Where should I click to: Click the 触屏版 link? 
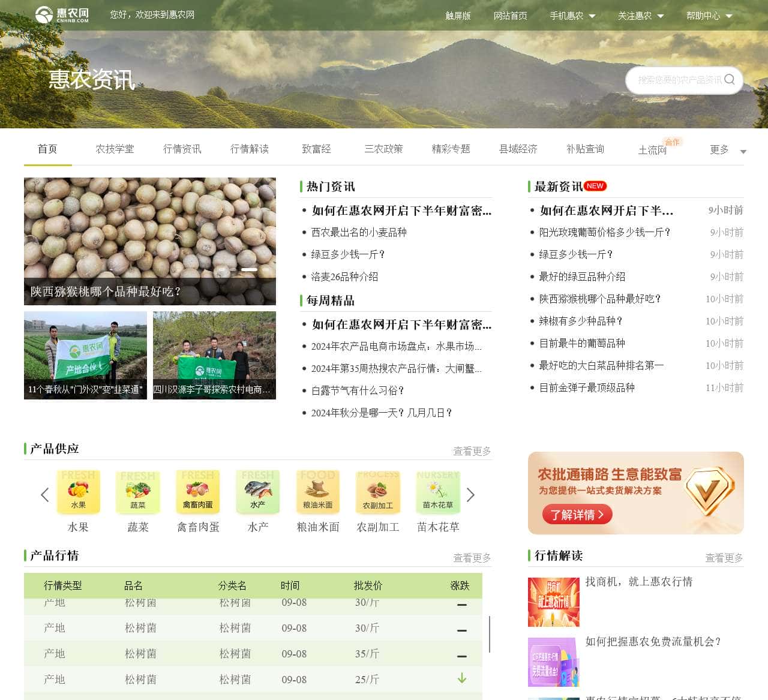click(458, 16)
